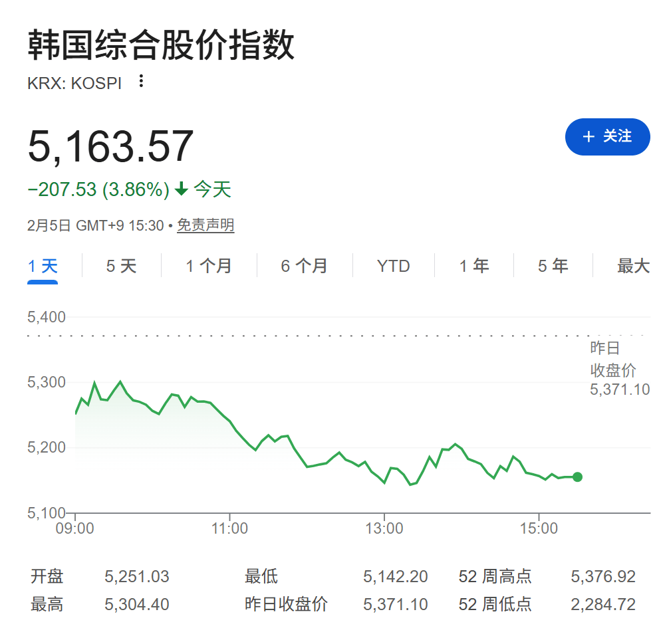Switch to the 1个月 time range tab
The image size is (659, 644).
coord(209,265)
